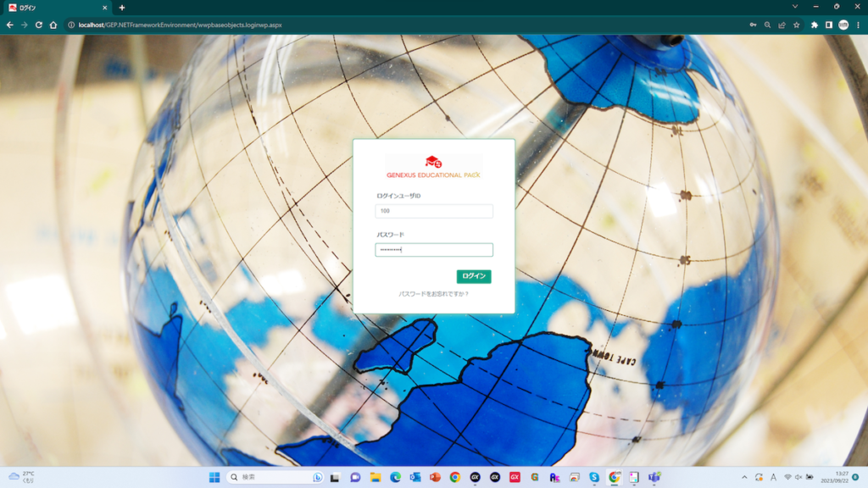Screen dimensions: 868x488
Task: Show hidden system tray icons
Action: tap(744, 477)
